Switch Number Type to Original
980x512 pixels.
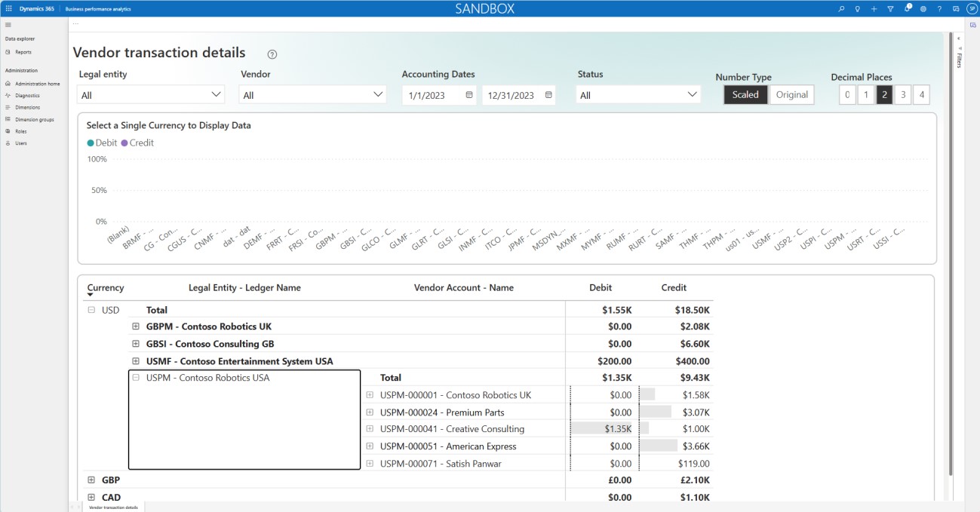791,95
